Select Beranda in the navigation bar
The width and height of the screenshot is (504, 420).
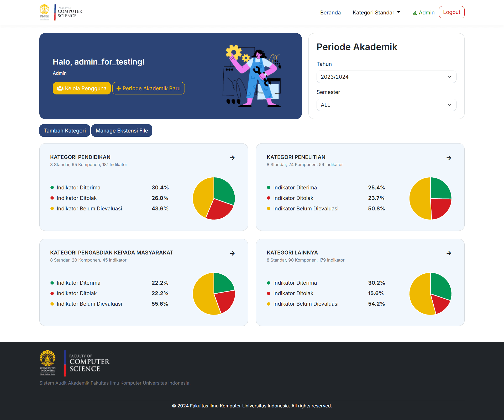tap(330, 12)
